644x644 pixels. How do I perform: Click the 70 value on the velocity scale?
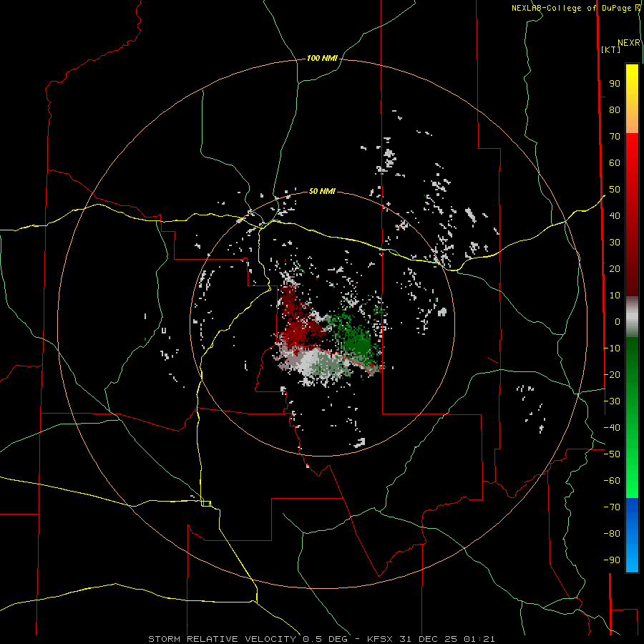pyautogui.click(x=615, y=137)
